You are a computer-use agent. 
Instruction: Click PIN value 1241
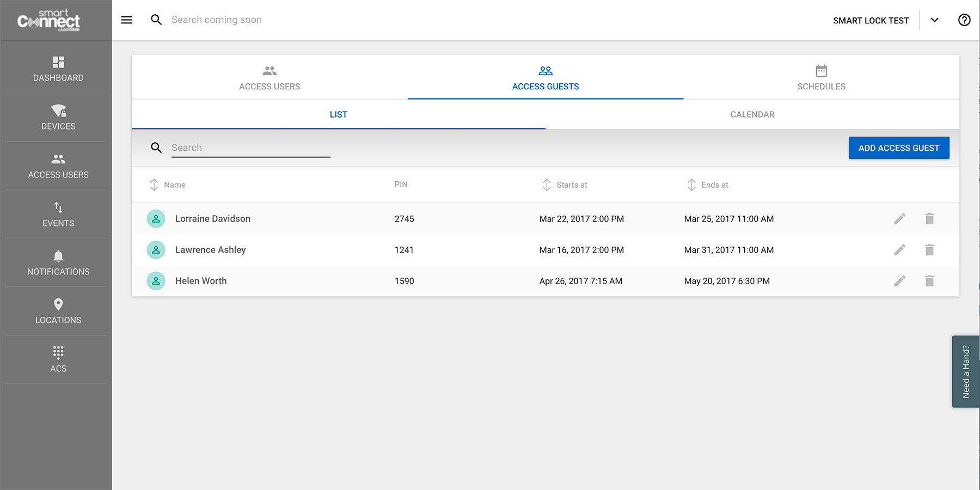click(x=404, y=250)
